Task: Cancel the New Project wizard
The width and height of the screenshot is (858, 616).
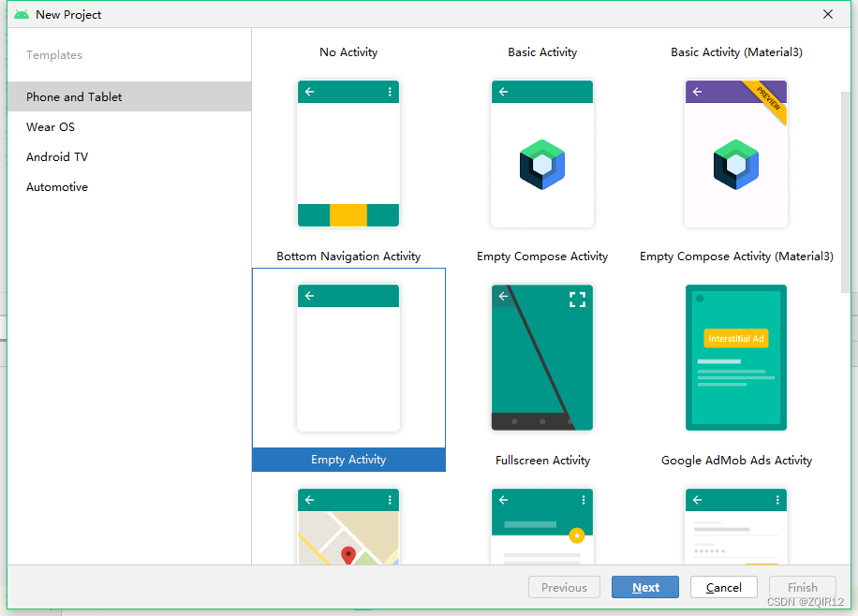Action: [724, 587]
